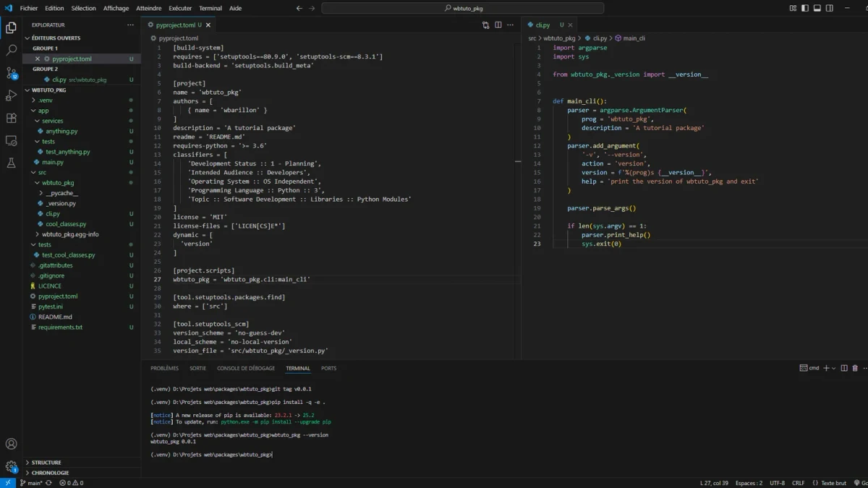Synchronize changes with the sync icon
Screen dimensions: 868x488
(48, 482)
